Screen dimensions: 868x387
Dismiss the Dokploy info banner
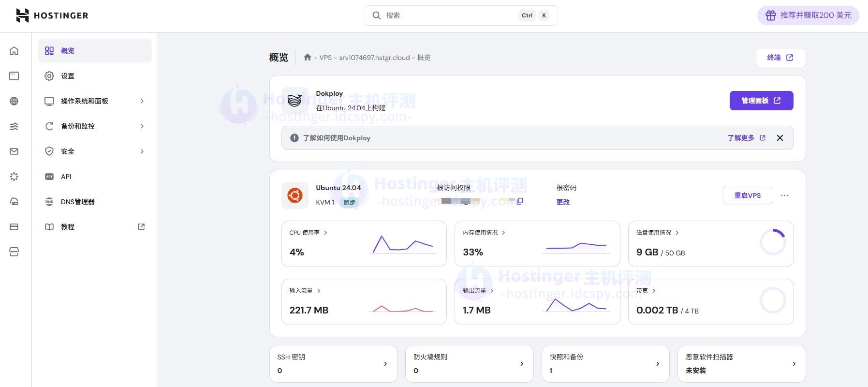tap(780, 138)
